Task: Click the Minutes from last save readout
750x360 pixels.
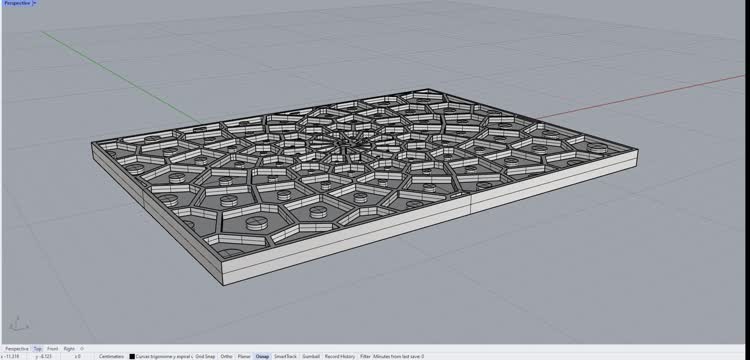Action: click(398, 357)
